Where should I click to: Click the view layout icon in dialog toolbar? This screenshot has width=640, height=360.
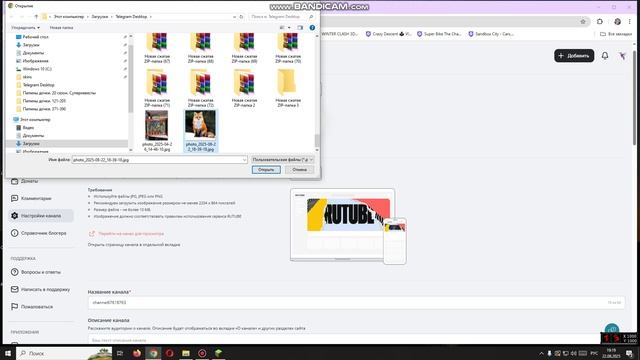pyautogui.click(x=282, y=28)
